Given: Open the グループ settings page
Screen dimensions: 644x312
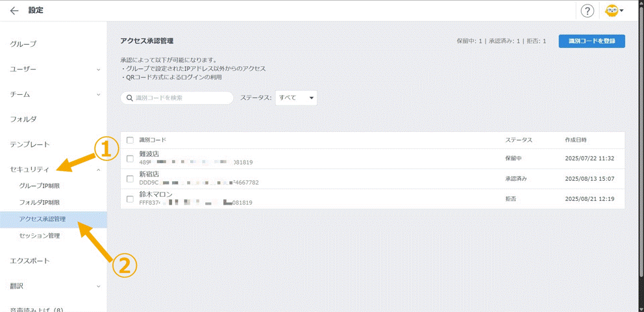Looking at the screenshot, I should (23, 44).
